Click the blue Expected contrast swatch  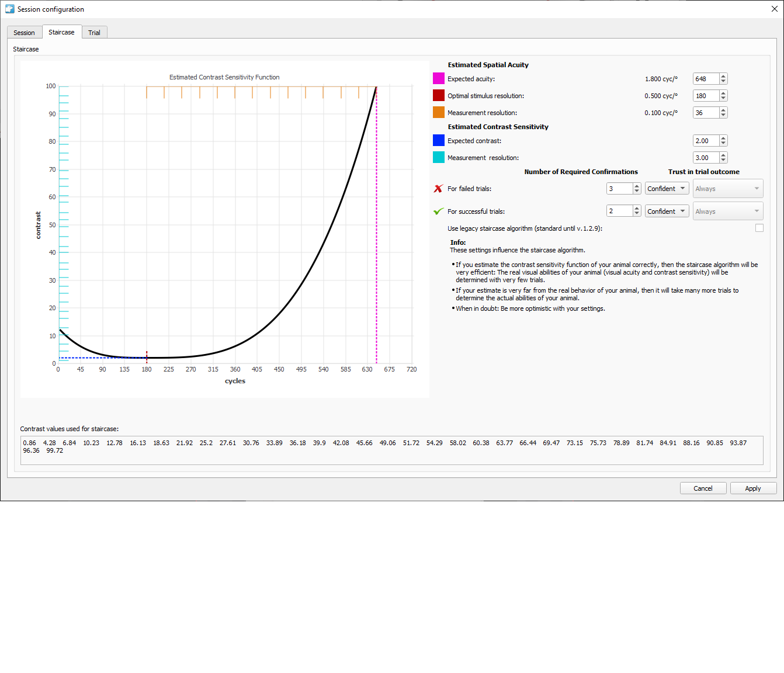coord(438,141)
